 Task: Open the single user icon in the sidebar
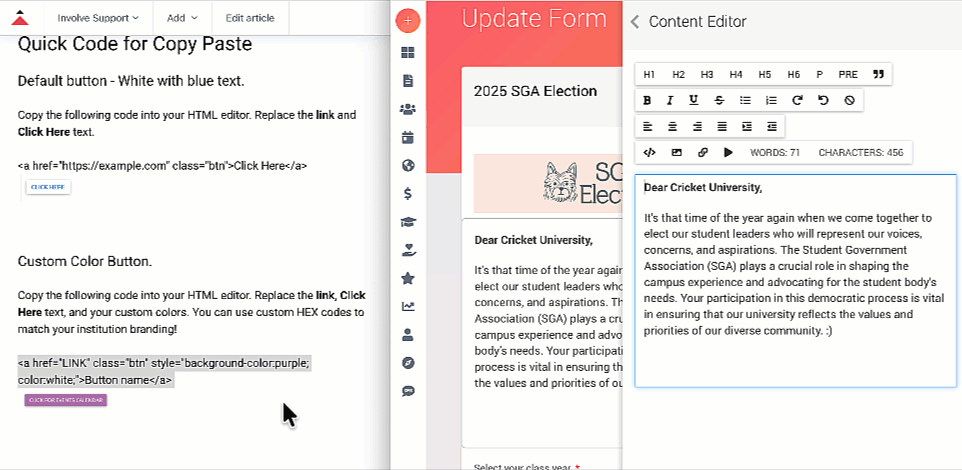(408, 334)
